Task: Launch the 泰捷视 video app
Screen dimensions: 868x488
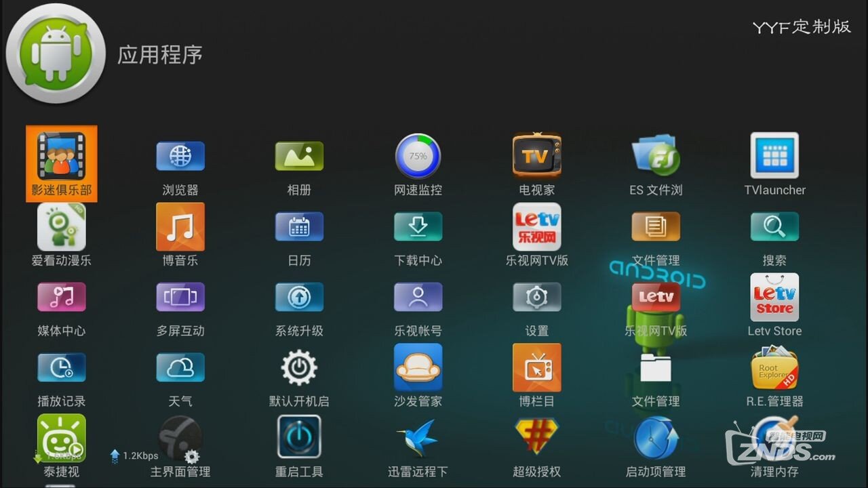Action: coord(62,445)
